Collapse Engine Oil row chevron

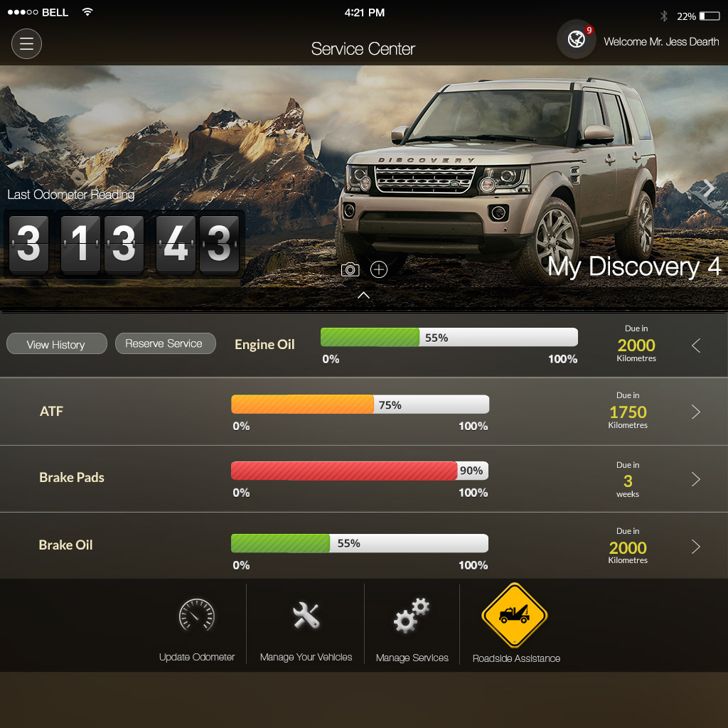click(696, 346)
